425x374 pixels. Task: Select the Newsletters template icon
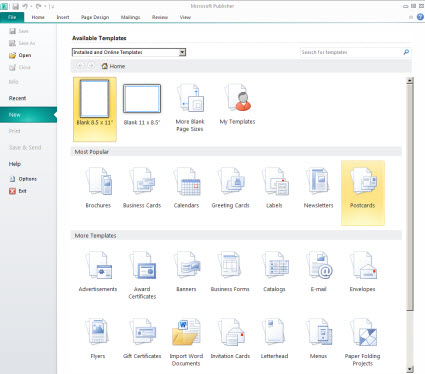(x=318, y=181)
